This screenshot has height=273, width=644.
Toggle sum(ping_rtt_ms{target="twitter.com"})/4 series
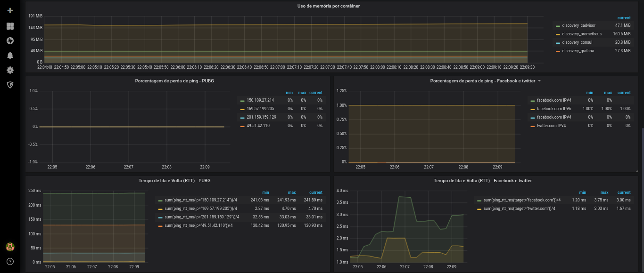pyautogui.click(x=520, y=209)
